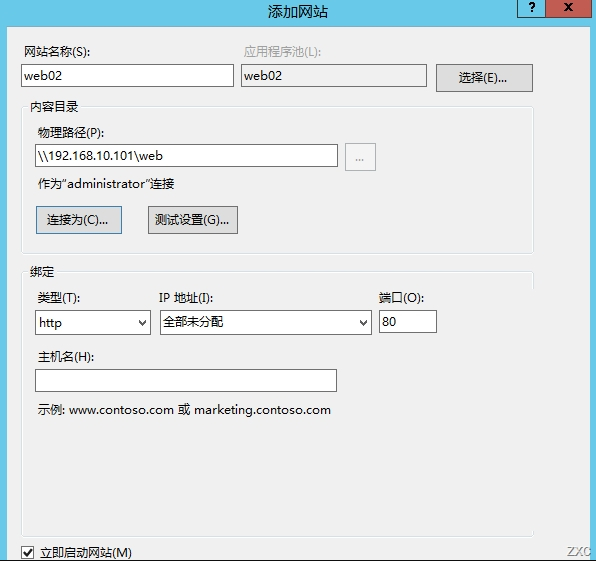Screen dimensions: 596x561
Task: Click the 选择(E)... button
Action: (484, 78)
